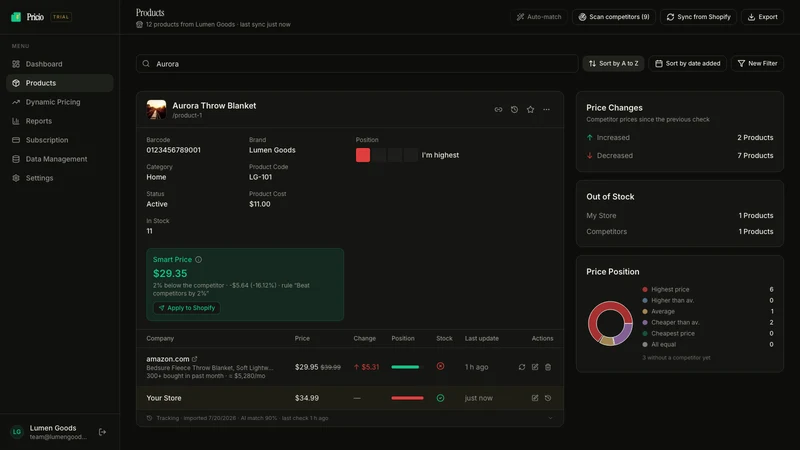Edit Your Store price row
800x450 pixels.
click(x=535, y=398)
